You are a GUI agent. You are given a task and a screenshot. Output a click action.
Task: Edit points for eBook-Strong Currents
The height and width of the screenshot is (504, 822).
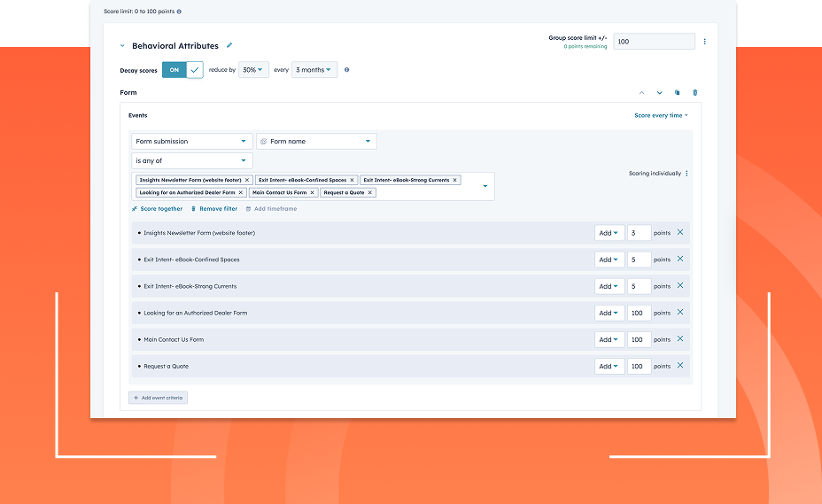click(639, 286)
